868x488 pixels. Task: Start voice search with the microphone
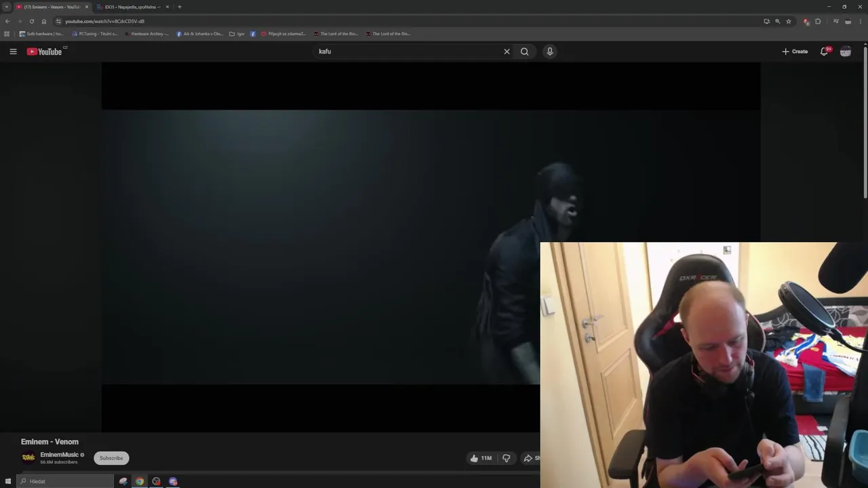click(550, 52)
